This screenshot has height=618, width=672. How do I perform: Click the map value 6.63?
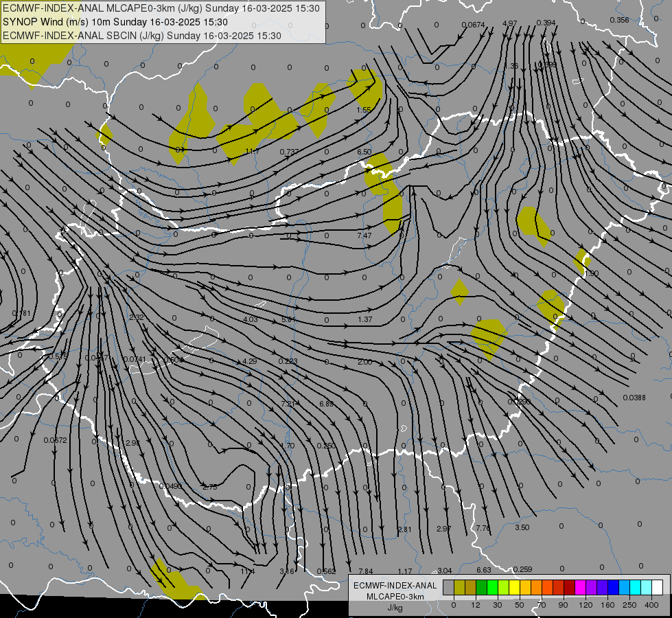(x=484, y=570)
